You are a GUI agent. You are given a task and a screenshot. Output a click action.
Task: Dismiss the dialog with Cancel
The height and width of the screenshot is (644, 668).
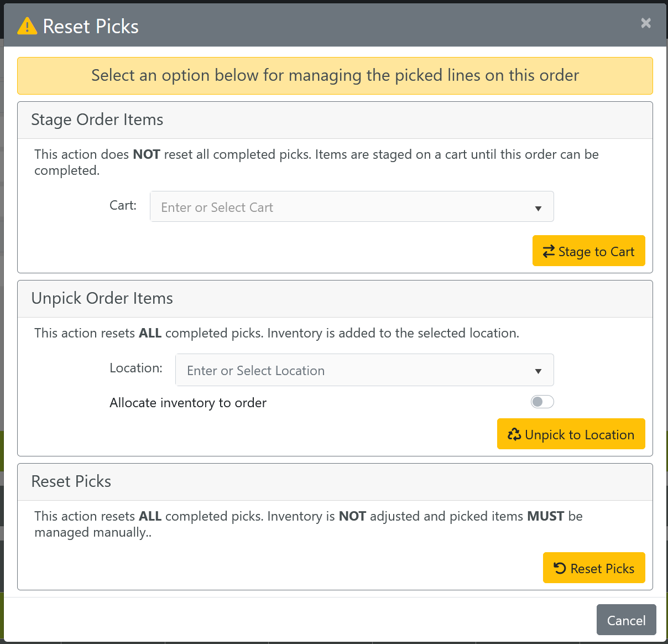tap(626, 620)
